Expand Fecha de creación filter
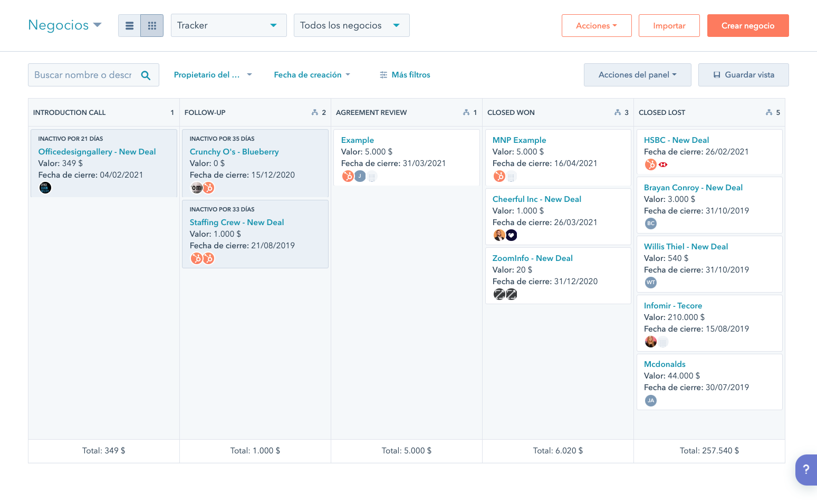Viewport: 817px width, 504px height. point(312,75)
